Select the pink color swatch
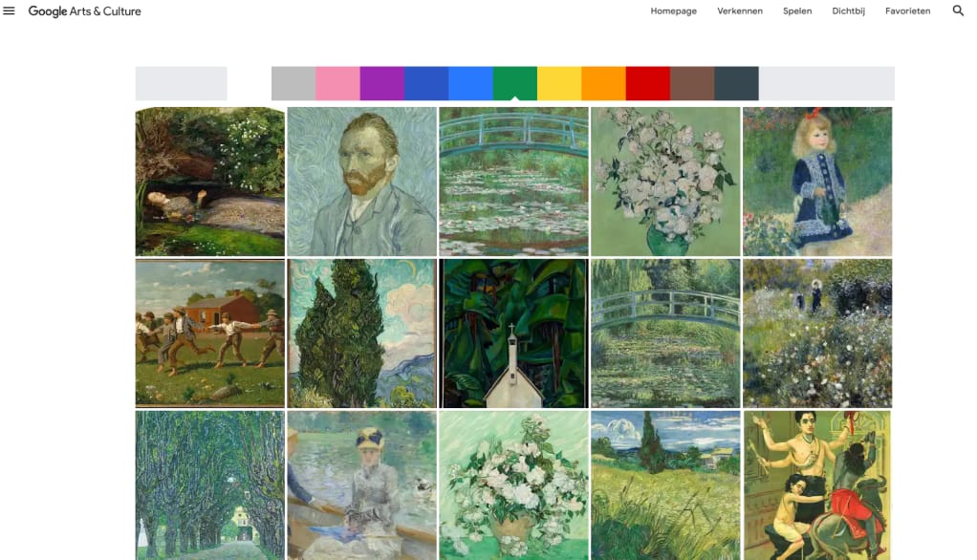977x560 pixels. point(337,83)
